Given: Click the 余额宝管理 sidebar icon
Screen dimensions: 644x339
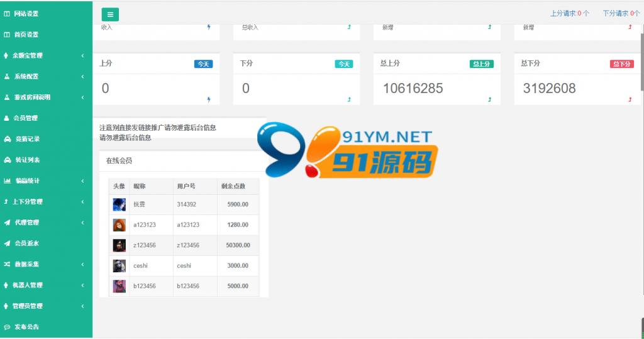Looking at the screenshot, I should (6, 55).
